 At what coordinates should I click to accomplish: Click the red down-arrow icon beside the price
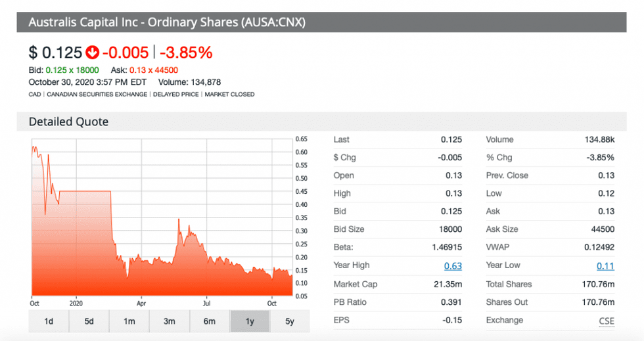click(x=92, y=53)
